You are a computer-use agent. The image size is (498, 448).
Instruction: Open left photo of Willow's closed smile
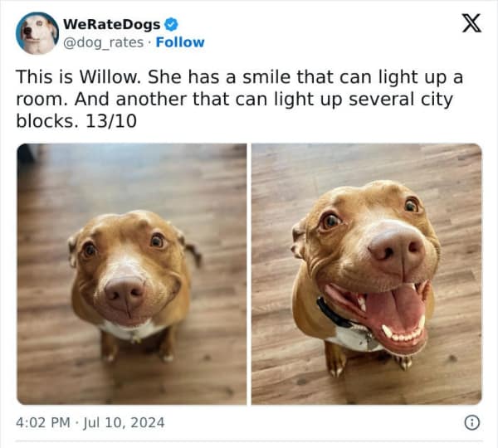pos(131,274)
